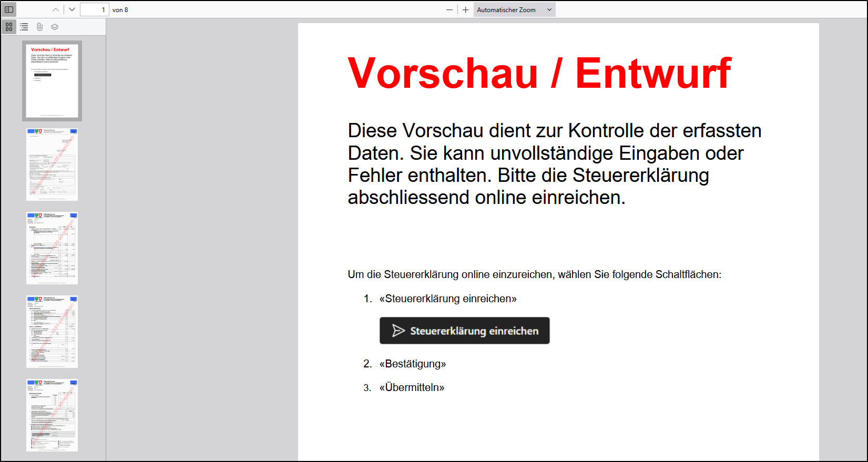
Task: Click the paper plane send icon
Action: pos(399,331)
